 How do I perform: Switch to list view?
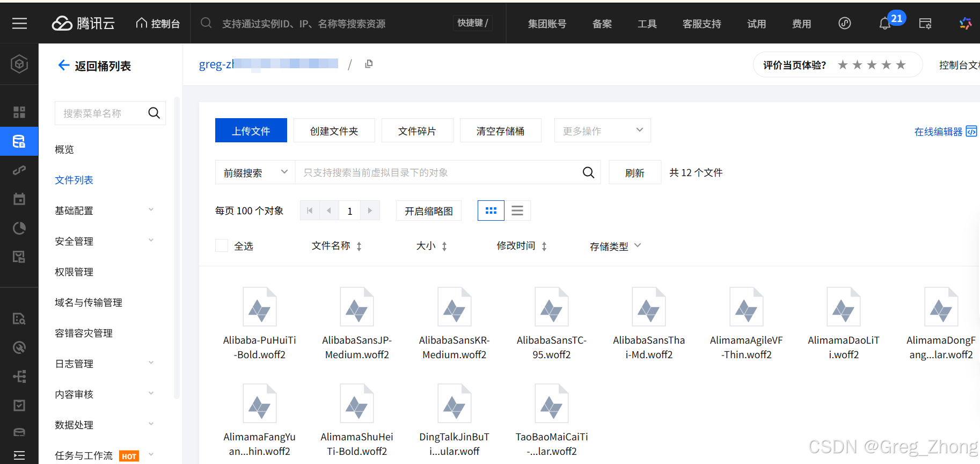(x=517, y=211)
